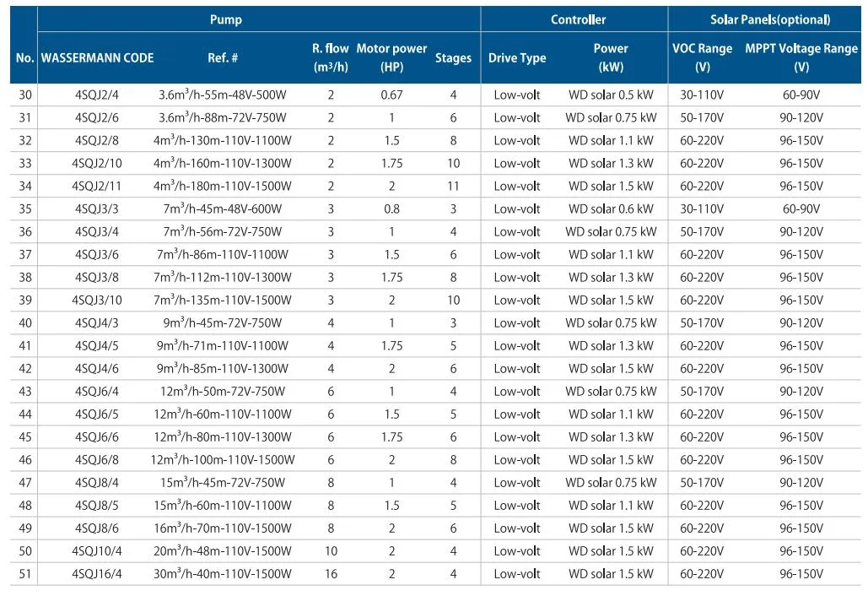868x596 pixels.
Task: Select the Motor power (HP) header
Action: pyautogui.click(x=391, y=58)
